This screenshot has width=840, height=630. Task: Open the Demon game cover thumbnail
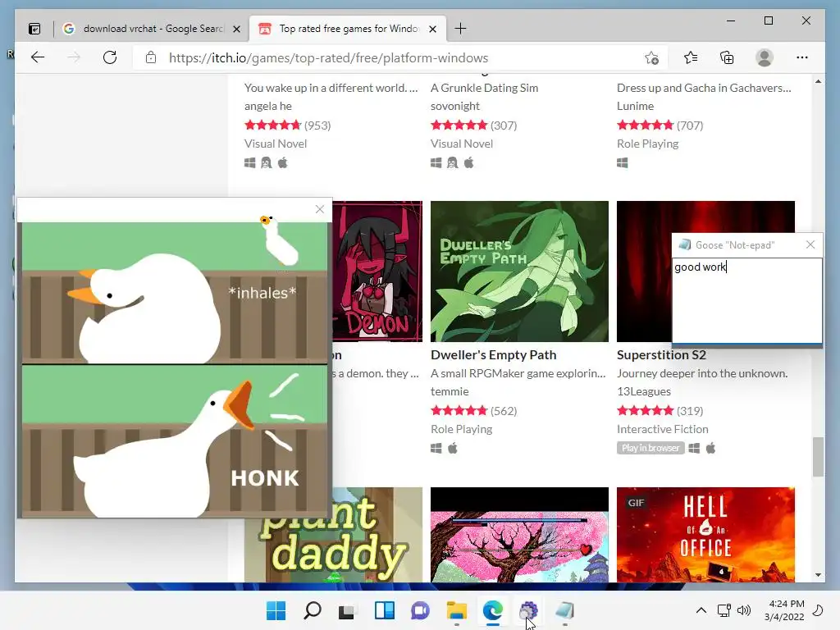377,271
